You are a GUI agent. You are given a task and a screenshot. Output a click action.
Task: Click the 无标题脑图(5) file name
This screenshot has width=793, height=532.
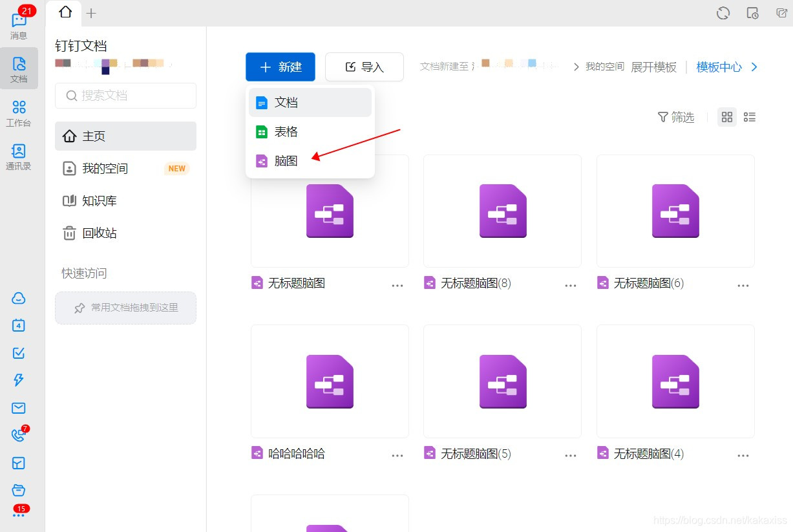tap(476, 454)
